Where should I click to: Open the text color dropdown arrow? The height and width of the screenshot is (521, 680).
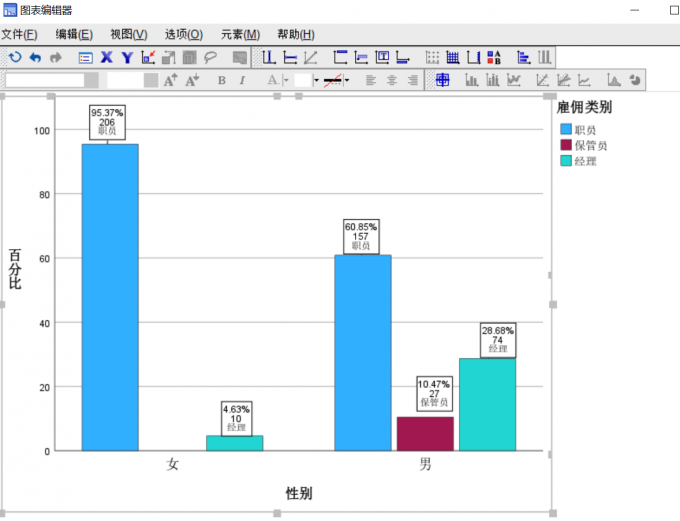[x=286, y=80]
